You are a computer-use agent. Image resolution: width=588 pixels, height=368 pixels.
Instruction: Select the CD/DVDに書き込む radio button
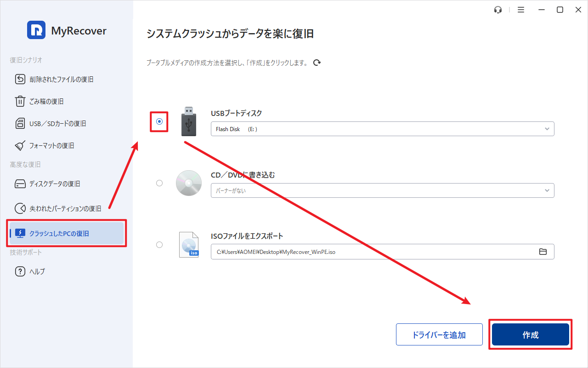point(159,183)
